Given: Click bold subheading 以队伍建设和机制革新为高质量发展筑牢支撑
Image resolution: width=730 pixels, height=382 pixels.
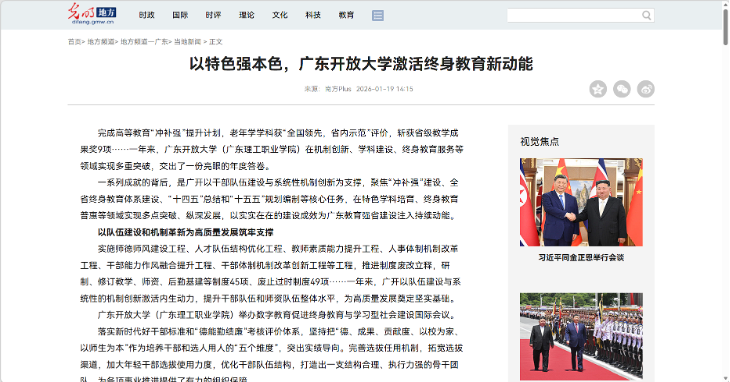Looking at the screenshot, I should click(x=185, y=232).
